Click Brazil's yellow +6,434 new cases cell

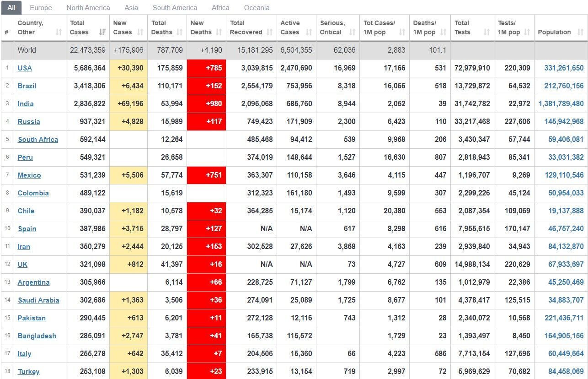(x=128, y=86)
